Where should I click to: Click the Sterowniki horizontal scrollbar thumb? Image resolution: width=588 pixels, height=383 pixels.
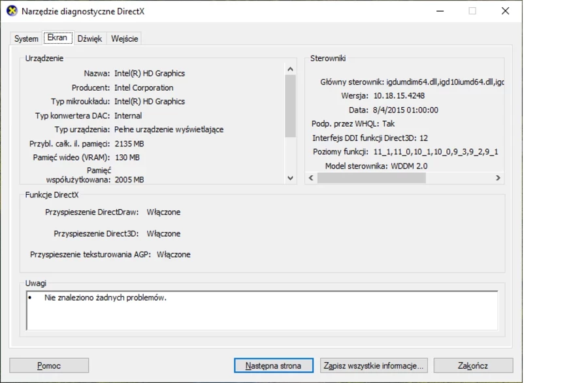[371, 178]
